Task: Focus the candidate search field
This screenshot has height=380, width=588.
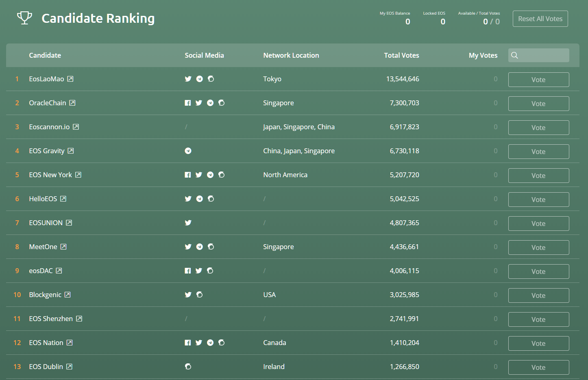Action: 539,55
